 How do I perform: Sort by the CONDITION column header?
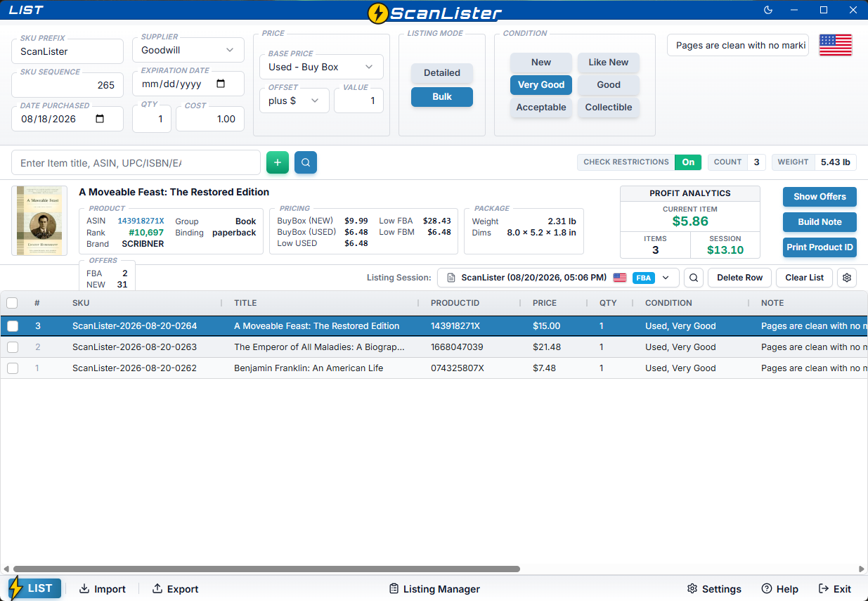click(x=668, y=303)
